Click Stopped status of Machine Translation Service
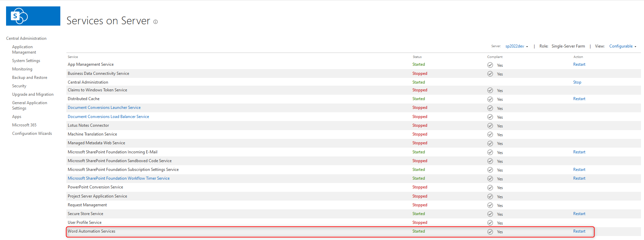Viewport: 644px width, 240px height. tap(420, 134)
